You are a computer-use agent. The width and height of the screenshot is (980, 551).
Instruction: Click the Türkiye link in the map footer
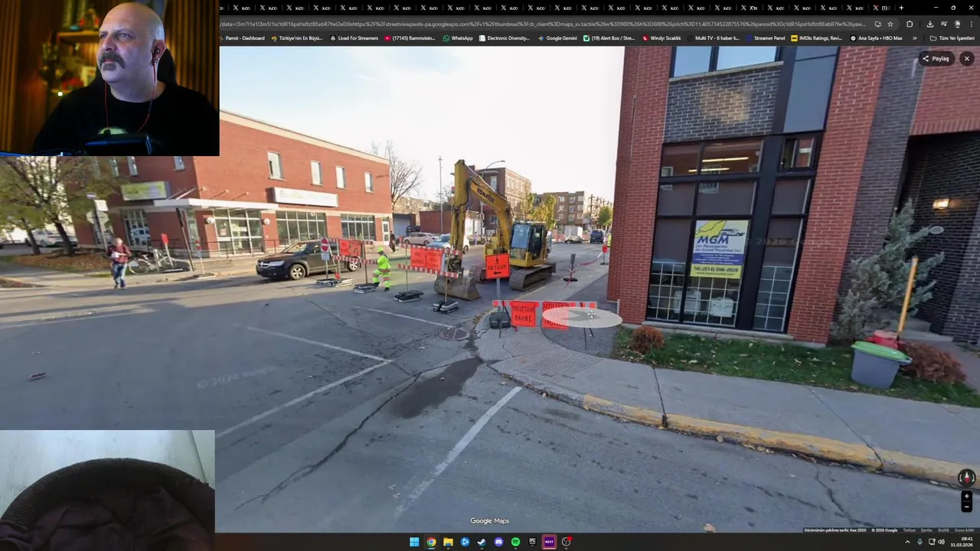tap(909, 530)
